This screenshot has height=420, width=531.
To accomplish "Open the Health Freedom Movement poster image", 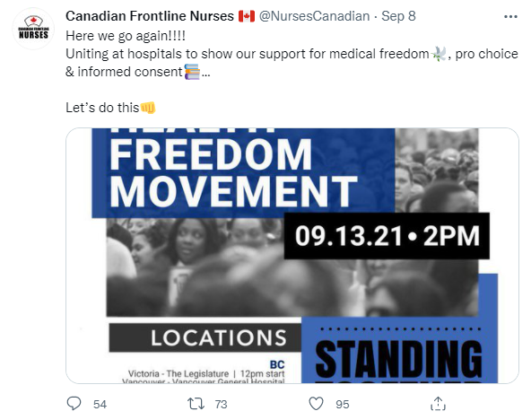I will [292, 256].
